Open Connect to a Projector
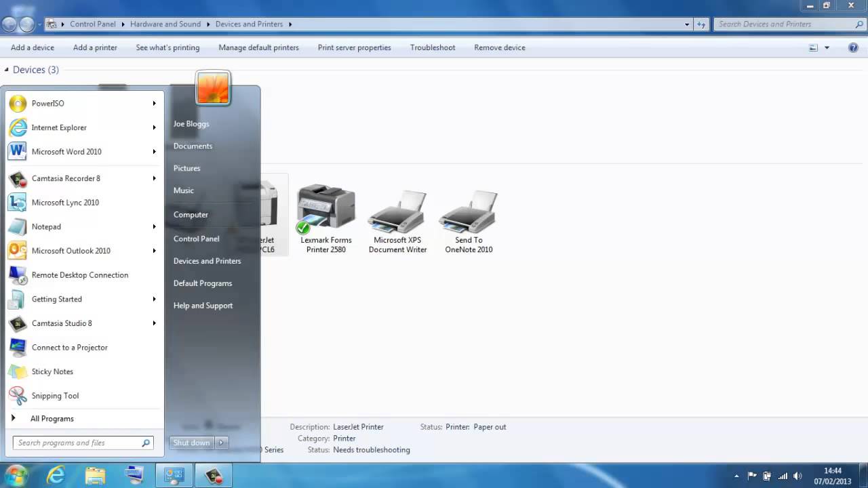This screenshot has width=868, height=488. (x=83, y=348)
